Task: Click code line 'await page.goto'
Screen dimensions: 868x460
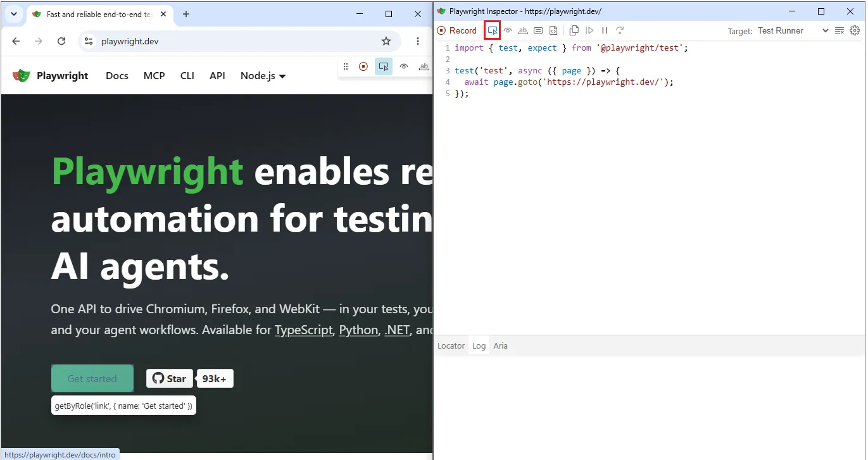Action: point(569,82)
